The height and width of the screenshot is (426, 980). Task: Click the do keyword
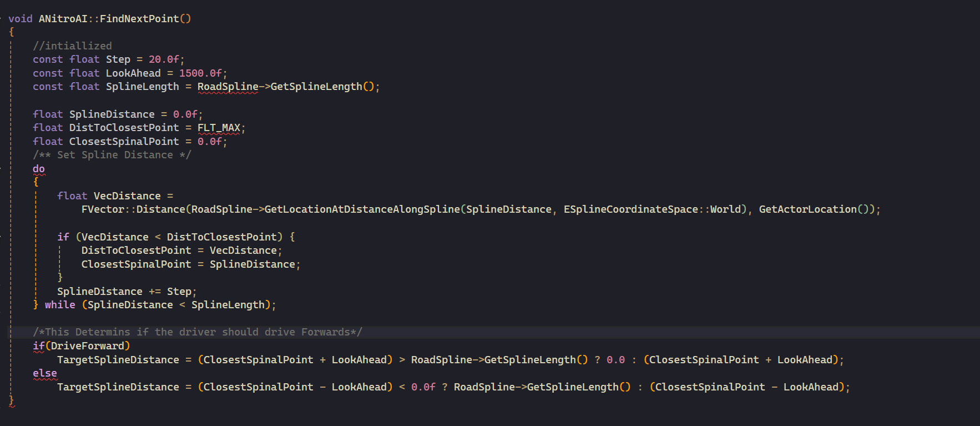(39, 169)
